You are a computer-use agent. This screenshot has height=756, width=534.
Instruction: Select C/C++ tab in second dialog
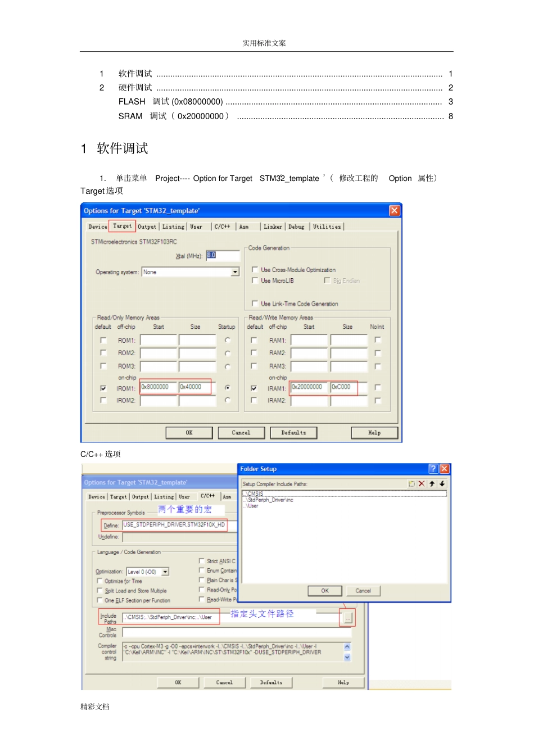coord(207,496)
